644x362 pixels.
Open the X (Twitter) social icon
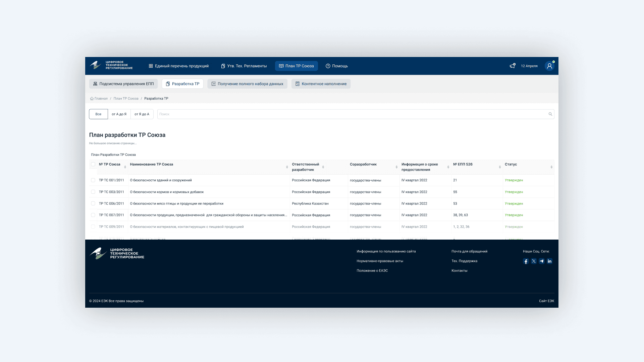click(x=534, y=261)
